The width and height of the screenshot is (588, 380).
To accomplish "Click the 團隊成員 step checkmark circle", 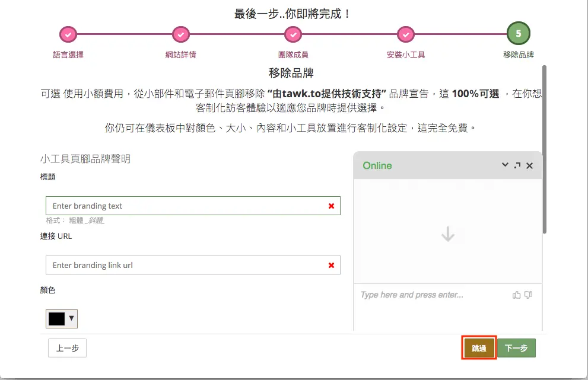I will [293, 34].
